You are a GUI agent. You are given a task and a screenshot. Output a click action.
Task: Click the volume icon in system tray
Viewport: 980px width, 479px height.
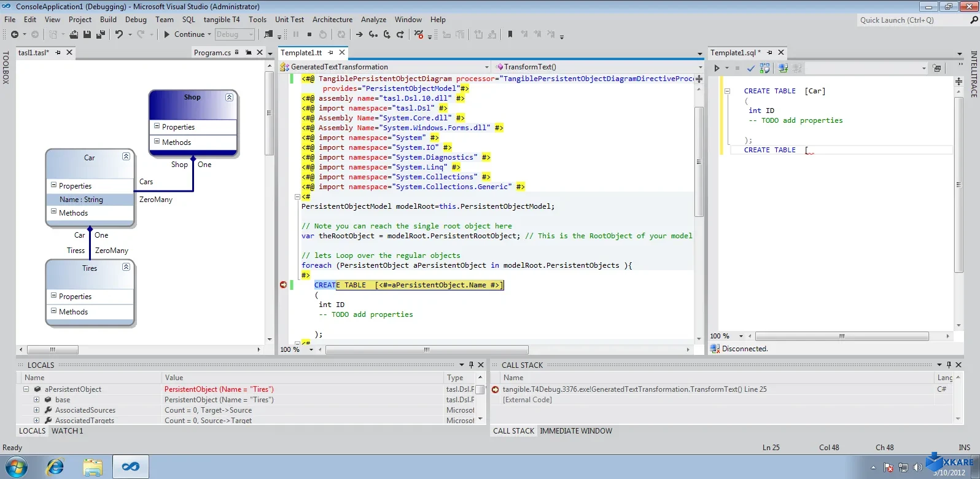pyautogui.click(x=917, y=467)
